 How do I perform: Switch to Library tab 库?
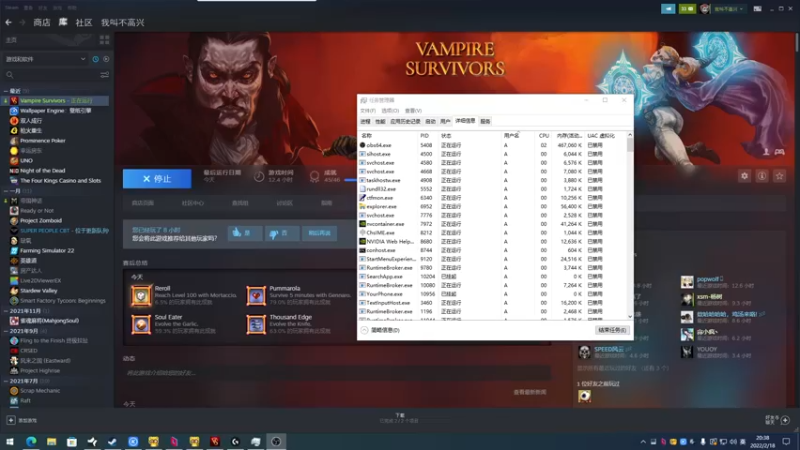[63, 22]
